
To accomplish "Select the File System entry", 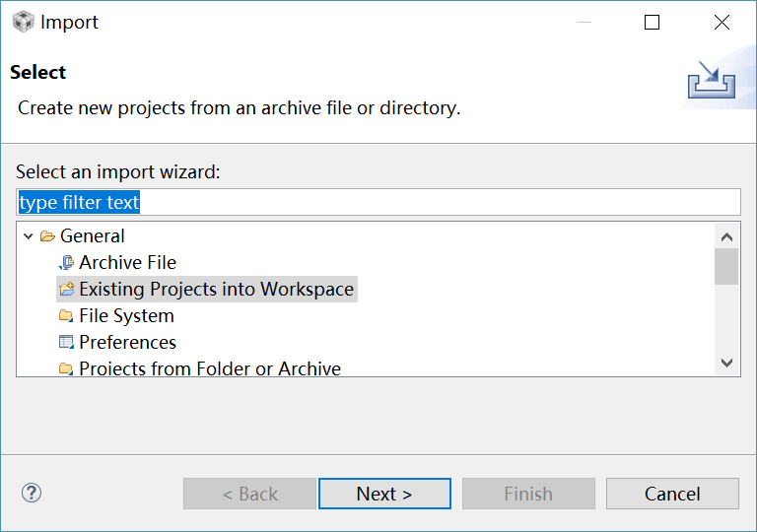I will (x=126, y=316).
